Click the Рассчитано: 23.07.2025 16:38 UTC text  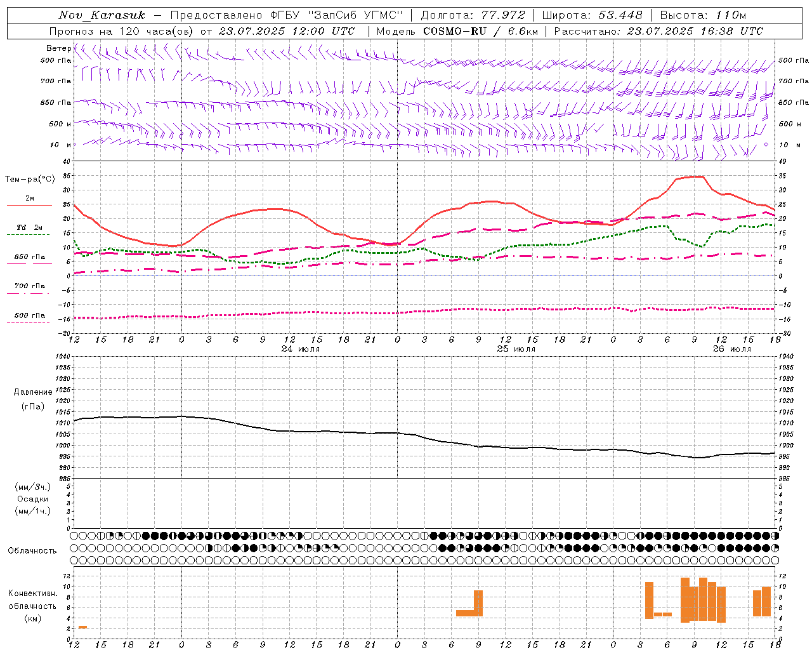658,31
